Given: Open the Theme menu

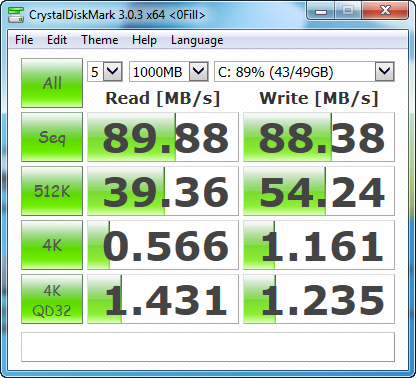Looking at the screenshot, I should [x=100, y=40].
